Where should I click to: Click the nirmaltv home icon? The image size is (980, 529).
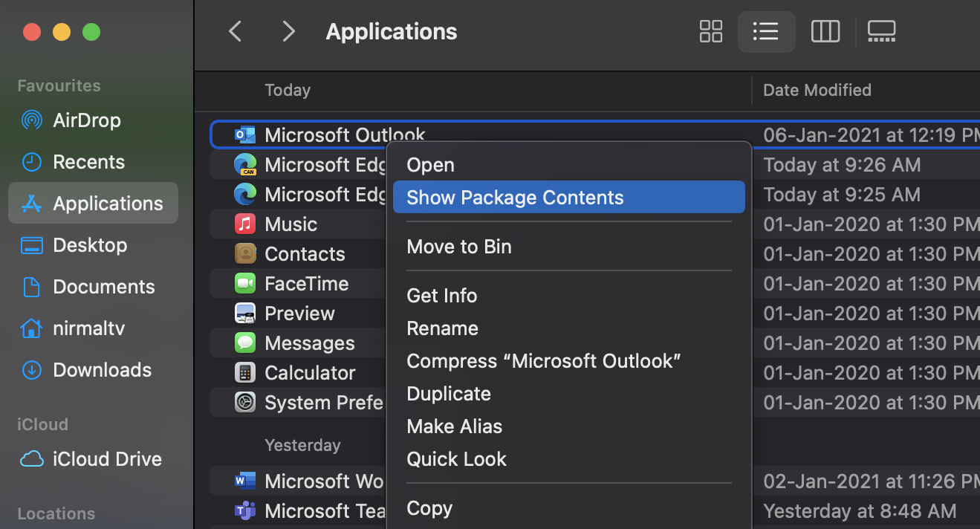pyautogui.click(x=32, y=328)
